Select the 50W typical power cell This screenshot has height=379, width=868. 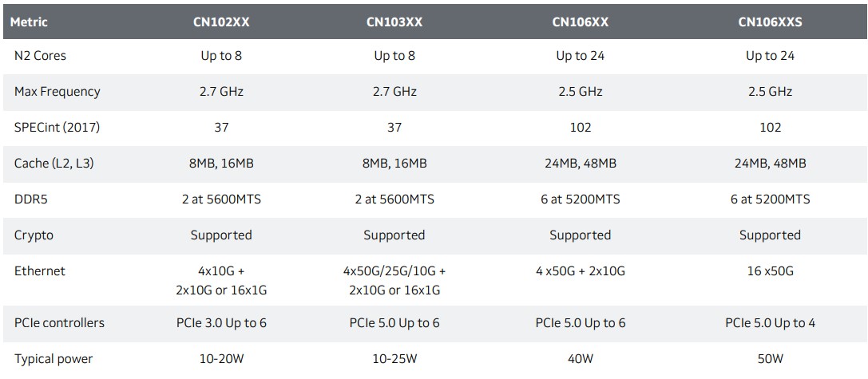point(770,359)
